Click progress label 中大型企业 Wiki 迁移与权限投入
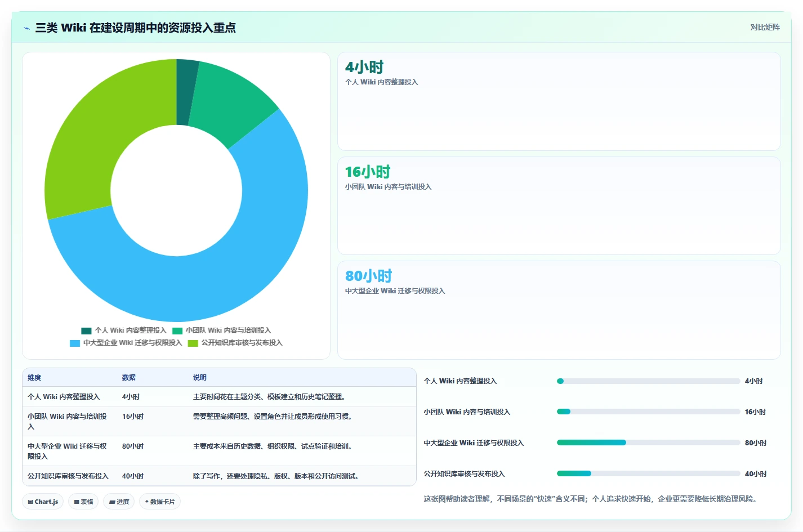 [474, 443]
